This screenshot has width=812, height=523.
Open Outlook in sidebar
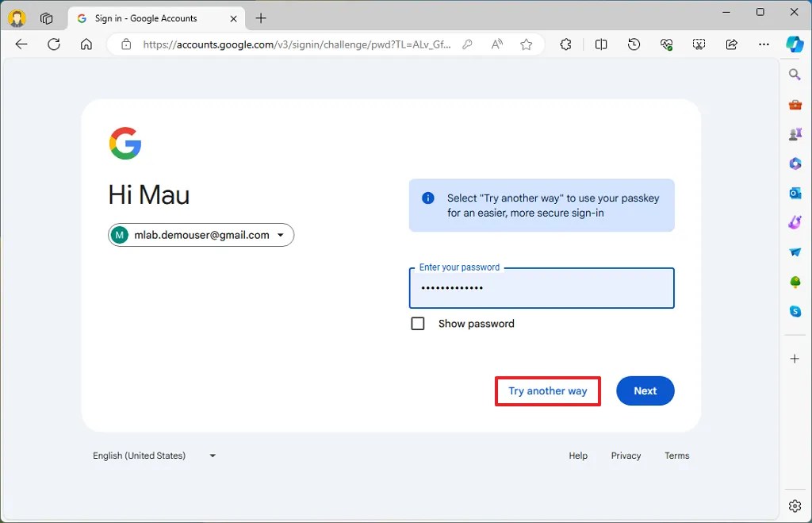[795, 194]
